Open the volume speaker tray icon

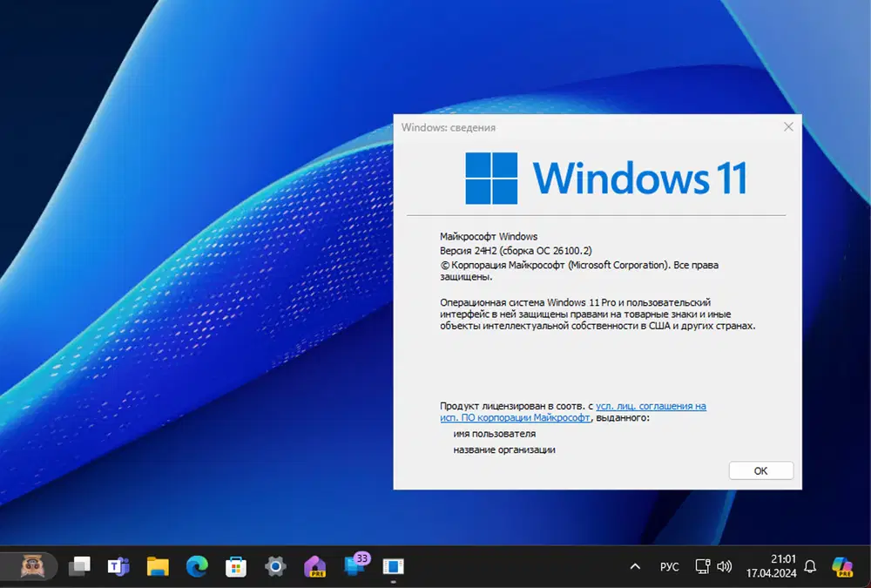pyautogui.click(x=725, y=566)
